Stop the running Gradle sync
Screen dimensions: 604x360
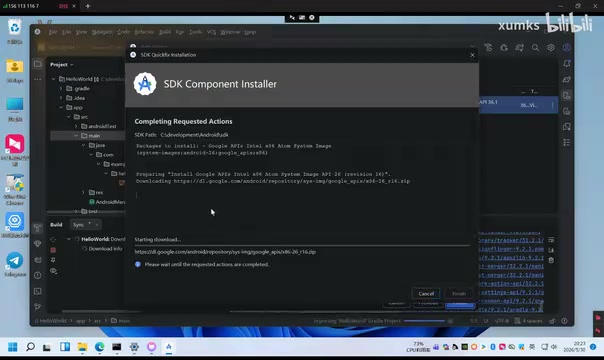53,250
